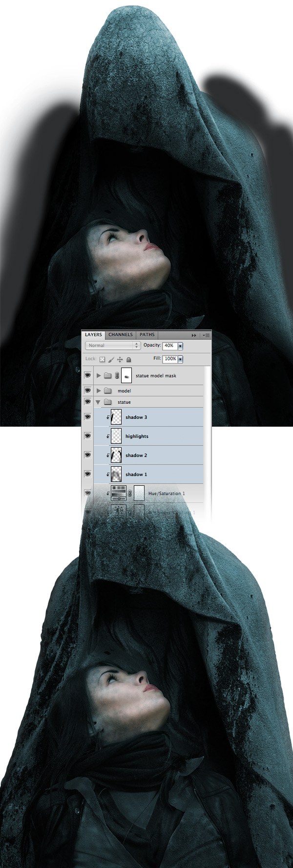
Task: Select the 'statue' group name
Action: tap(124, 402)
